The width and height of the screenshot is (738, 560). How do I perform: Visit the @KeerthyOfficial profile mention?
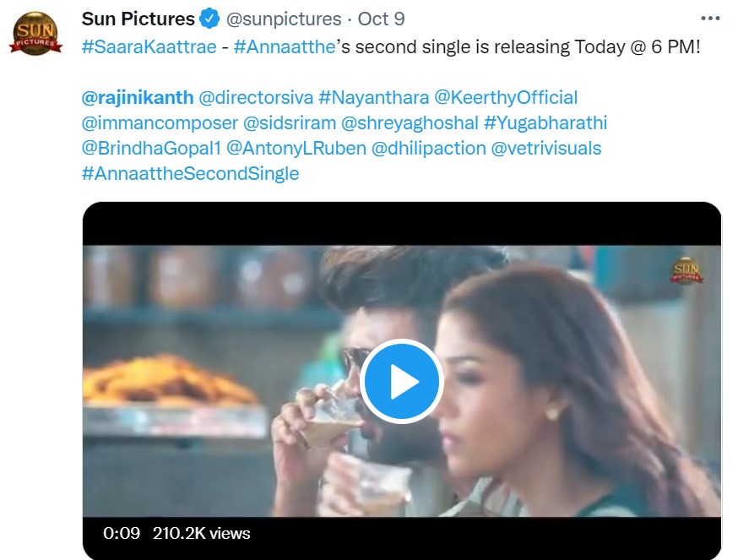click(x=506, y=97)
